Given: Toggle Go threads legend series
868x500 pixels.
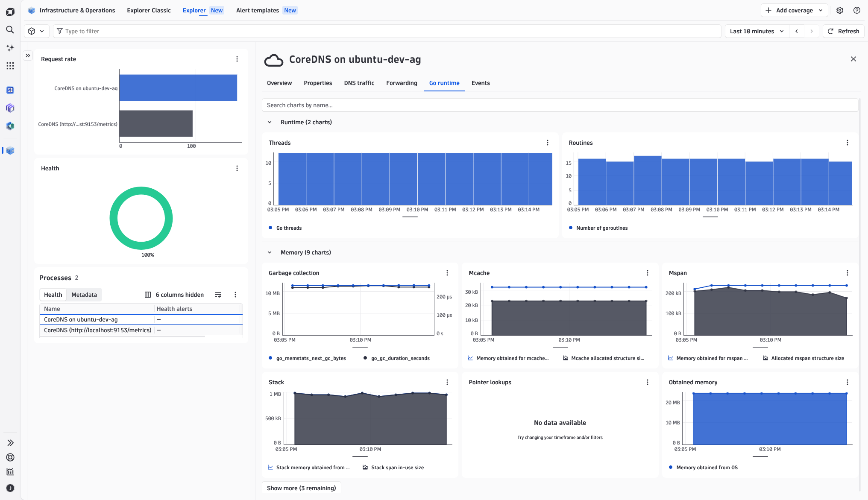Looking at the screenshot, I should (285, 228).
